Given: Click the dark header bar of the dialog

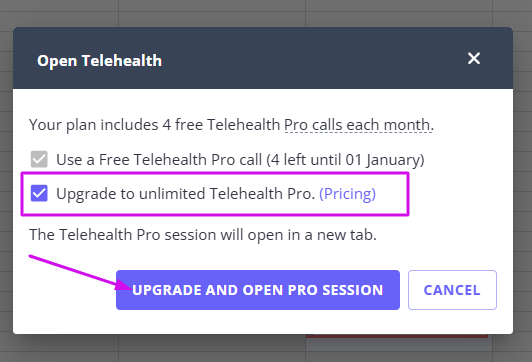Looking at the screenshot, I should click(x=263, y=58).
